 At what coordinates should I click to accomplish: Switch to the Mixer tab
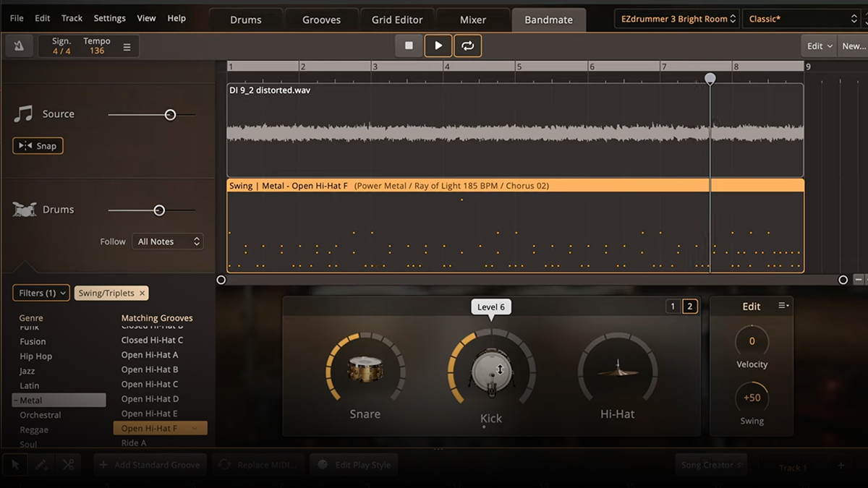point(473,20)
